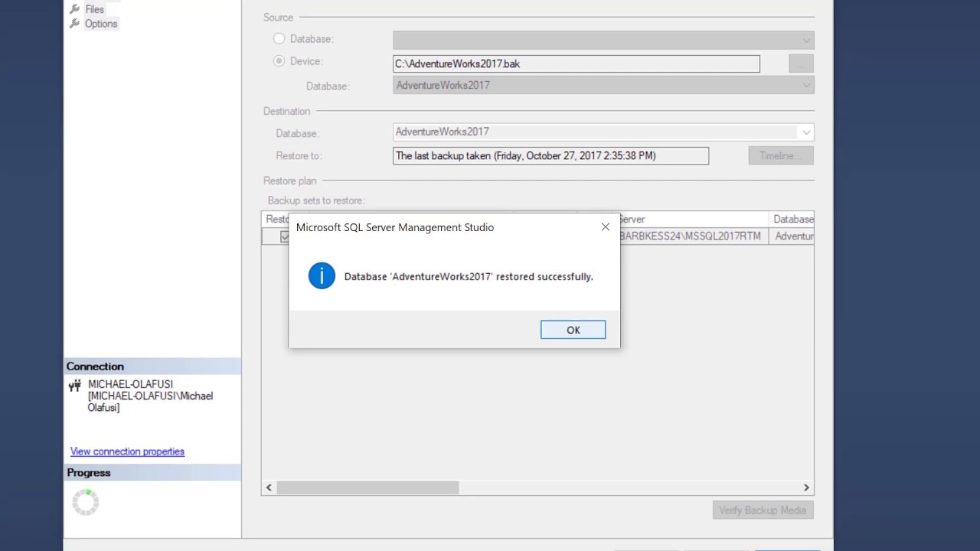Click the Connection section header
Screen dimensions: 980x551
(x=152, y=367)
